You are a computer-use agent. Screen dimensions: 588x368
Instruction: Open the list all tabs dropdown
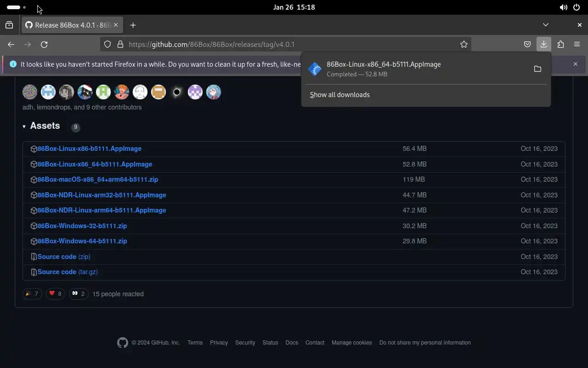tap(546, 25)
